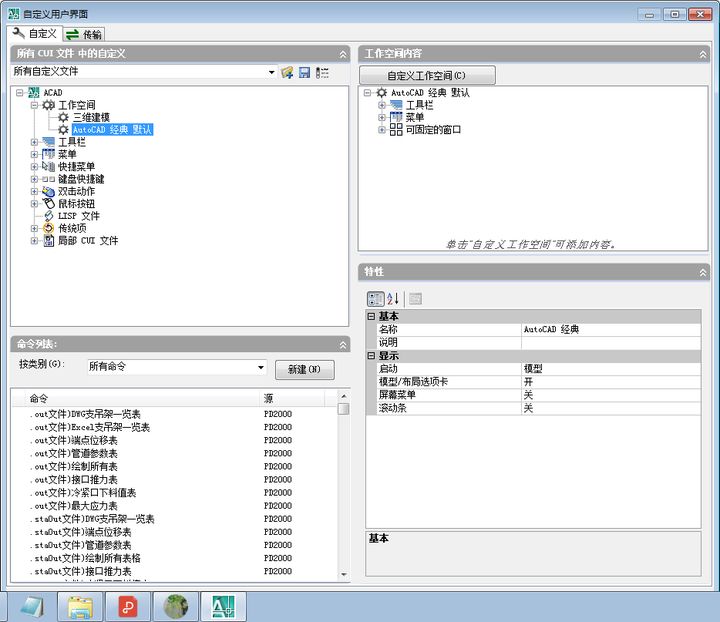Screen dimensions: 720x622
Task: Click the 工具栏 icon in workspace contents tree
Action: pos(396,105)
